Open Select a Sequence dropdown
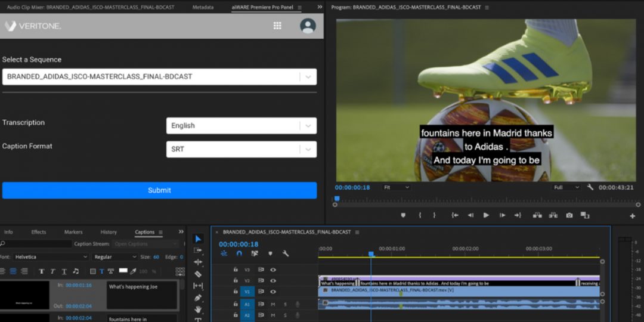This screenshot has height=322, width=644. click(159, 77)
